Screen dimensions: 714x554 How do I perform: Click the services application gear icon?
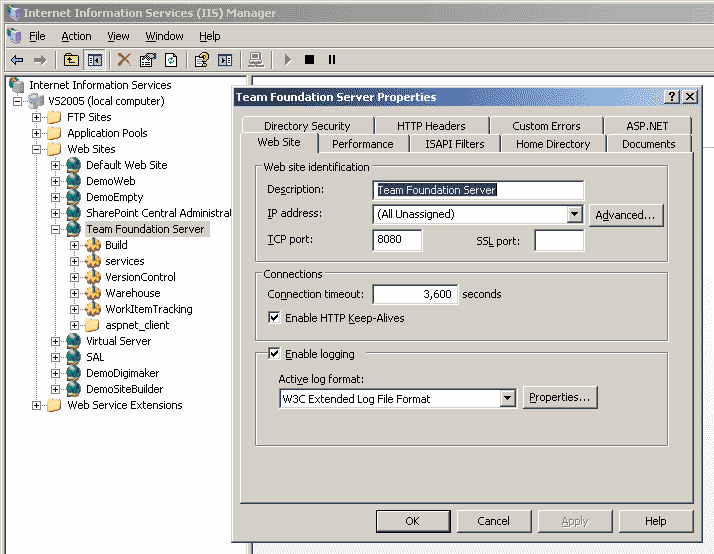pos(93,261)
